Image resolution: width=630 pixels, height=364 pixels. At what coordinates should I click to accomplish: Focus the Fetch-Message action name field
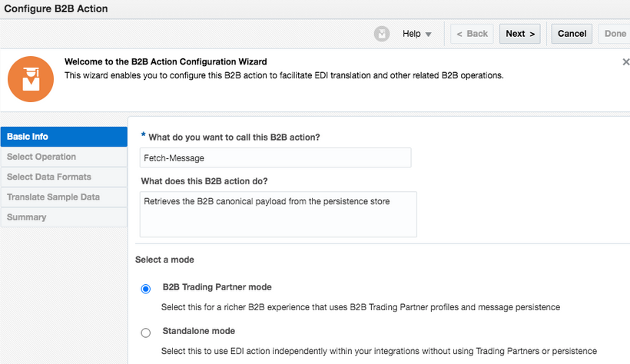pyautogui.click(x=276, y=157)
